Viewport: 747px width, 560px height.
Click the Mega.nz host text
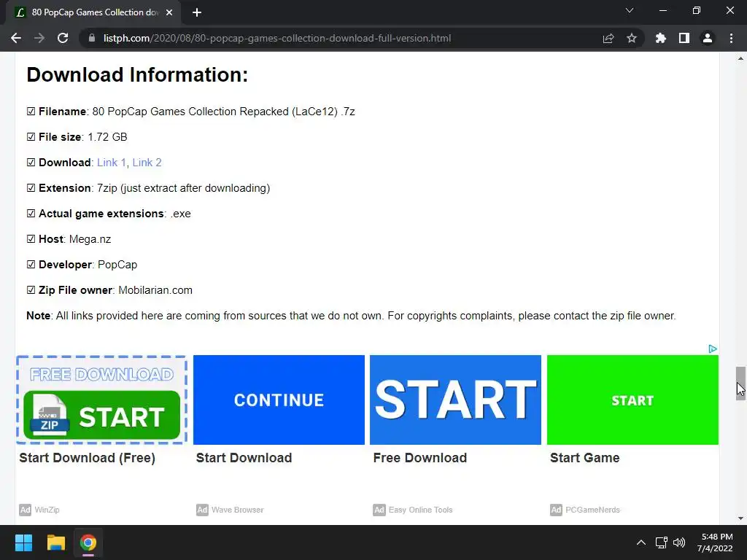tap(90, 239)
